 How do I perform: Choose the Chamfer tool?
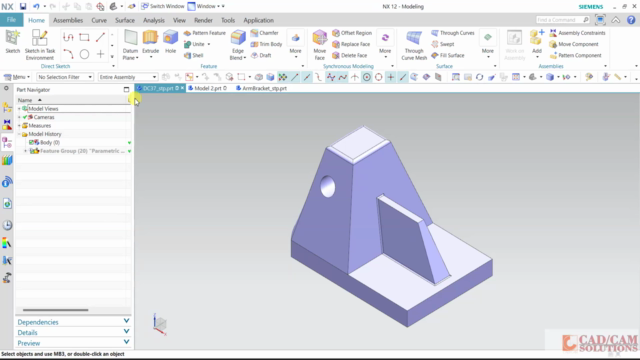tap(264, 33)
